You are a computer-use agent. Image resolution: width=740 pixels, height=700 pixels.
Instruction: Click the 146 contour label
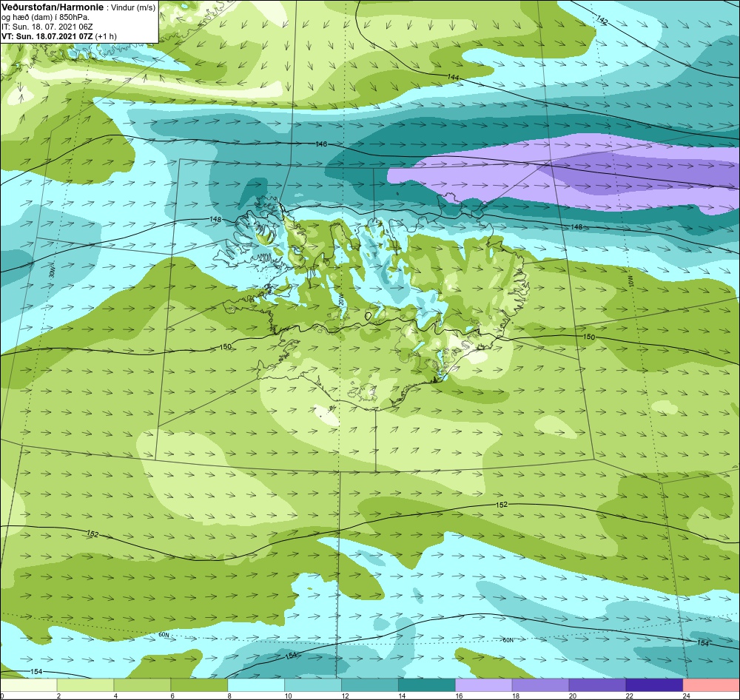click(x=321, y=144)
